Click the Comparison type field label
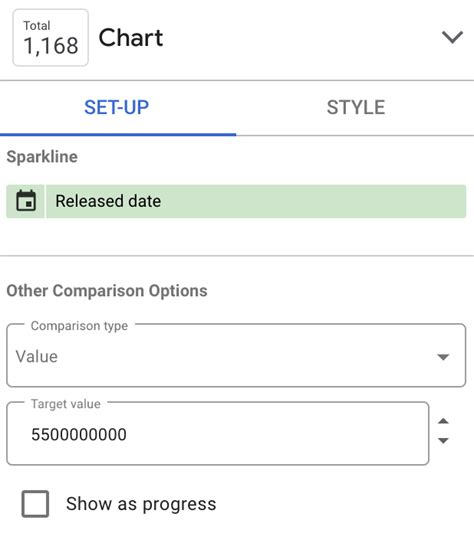474x556 pixels. (x=79, y=326)
